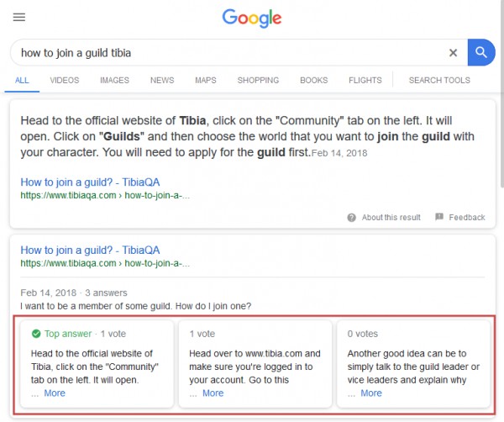Click the blue search magnifier button

click(x=481, y=52)
